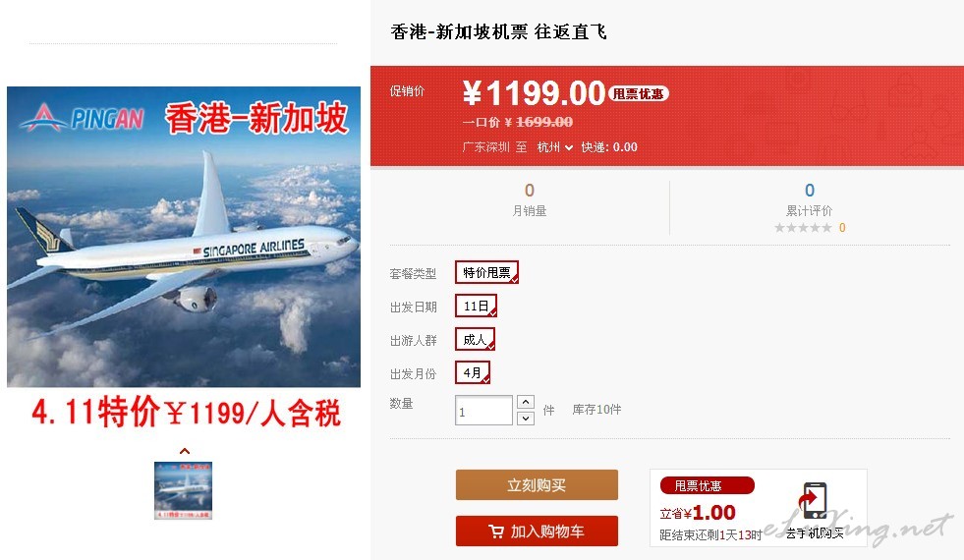Open the 累计评价 reviews tab
Viewport: 964px width, 560px height.
point(809,199)
